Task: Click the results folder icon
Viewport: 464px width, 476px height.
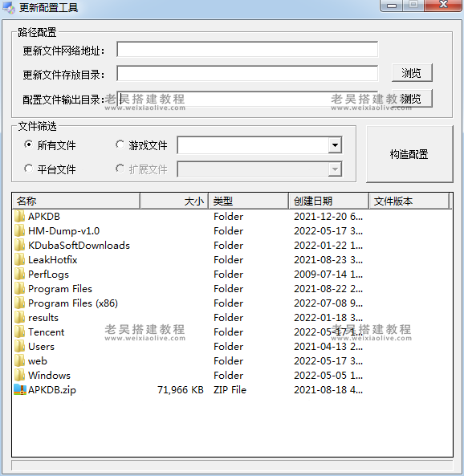Action: pyautogui.click(x=20, y=318)
